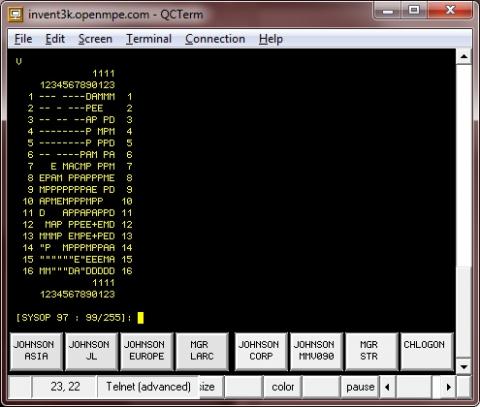Click the MGR LARC function key

[x=202, y=351]
